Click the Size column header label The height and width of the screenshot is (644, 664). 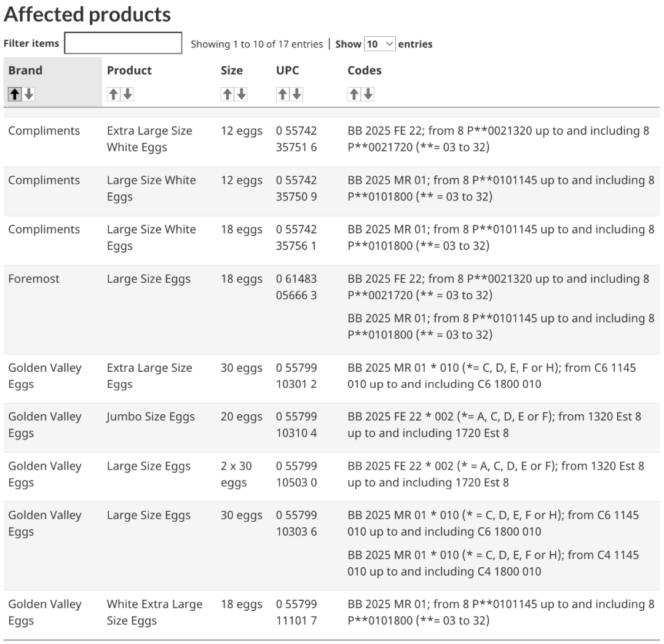click(x=232, y=71)
